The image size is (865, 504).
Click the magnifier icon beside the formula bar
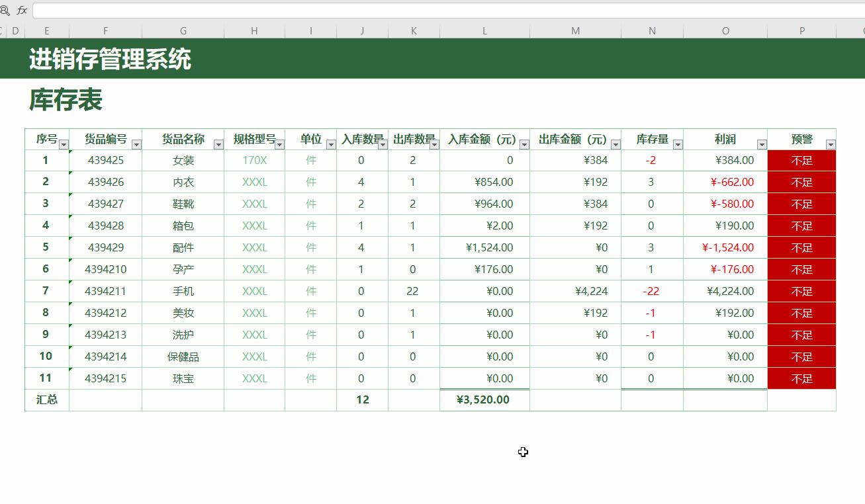coord(7,11)
